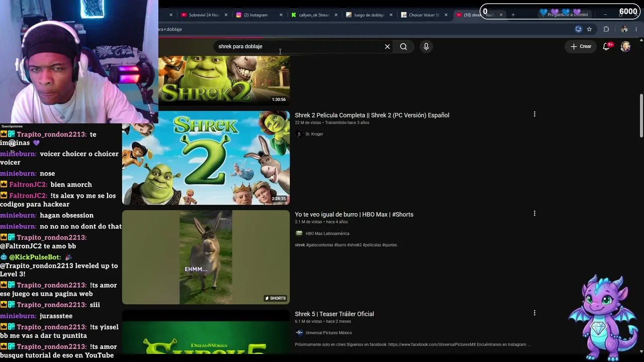Open 'Yo te veo igual de burro' title
644x362 pixels.
coord(354,214)
